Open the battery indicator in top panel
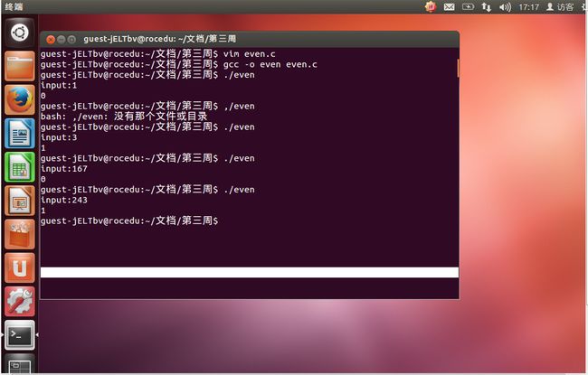Image resolution: width=588 pixels, height=375 pixels. 468,6
